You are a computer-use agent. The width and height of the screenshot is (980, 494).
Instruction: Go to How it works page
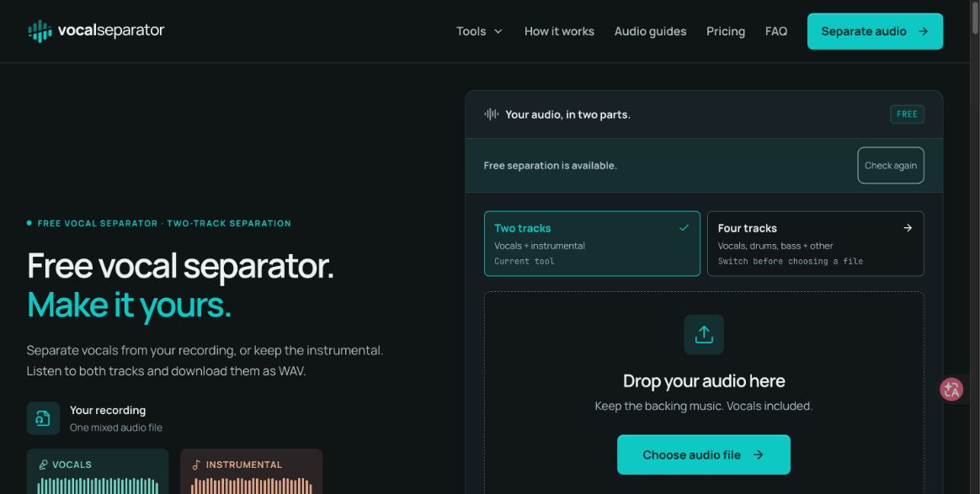[559, 31]
